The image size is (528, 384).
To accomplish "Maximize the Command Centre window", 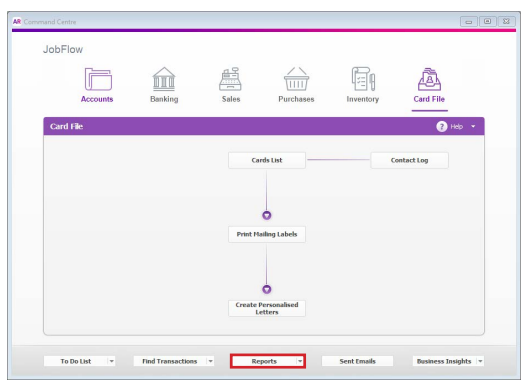I will click(x=487, y=22).
